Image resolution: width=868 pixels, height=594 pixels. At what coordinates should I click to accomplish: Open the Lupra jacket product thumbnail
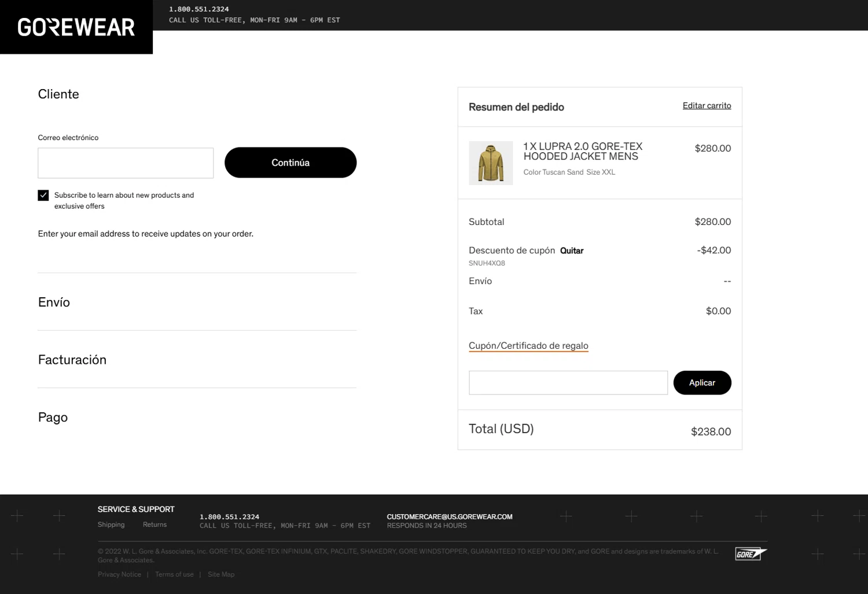[x=491, y=163]
